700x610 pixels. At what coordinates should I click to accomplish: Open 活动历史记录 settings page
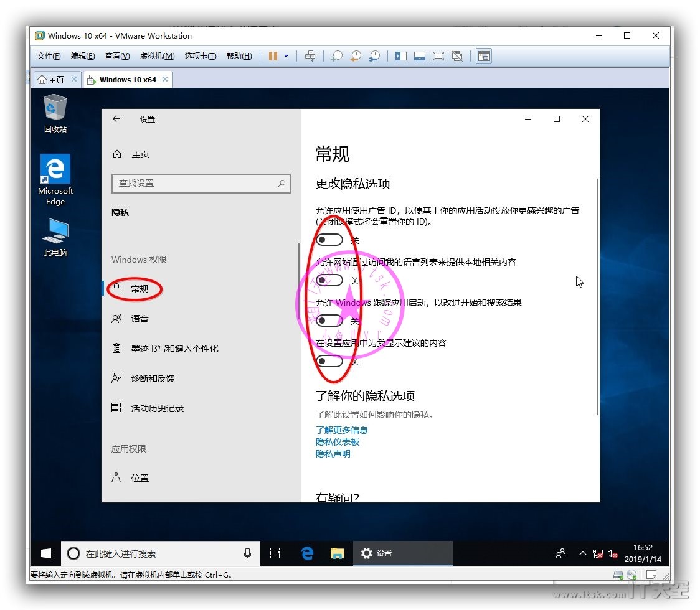(200, 408)
